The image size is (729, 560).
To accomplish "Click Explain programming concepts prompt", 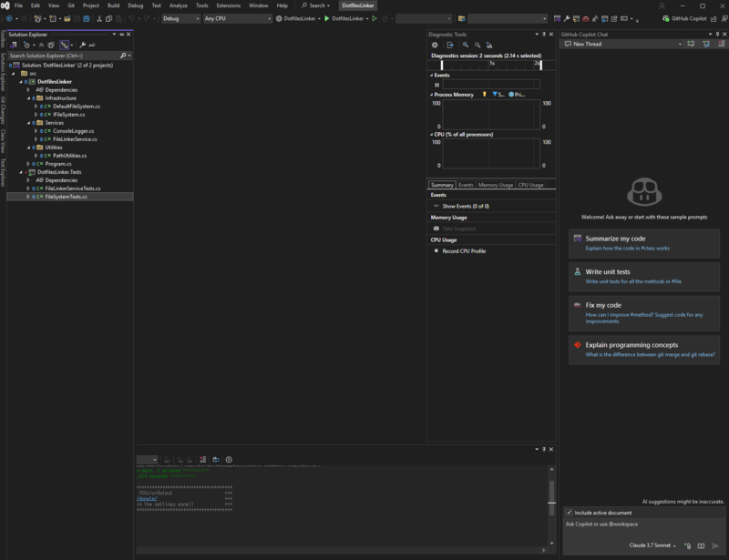I will pos(644,350).
